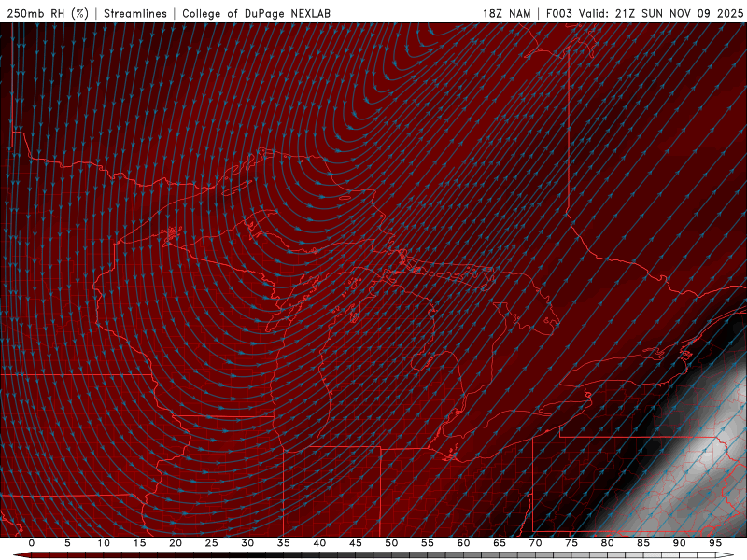Click the colorbar tick label '85'
Viewport: 747px width, 560px height.
click(x=643, y=543)
